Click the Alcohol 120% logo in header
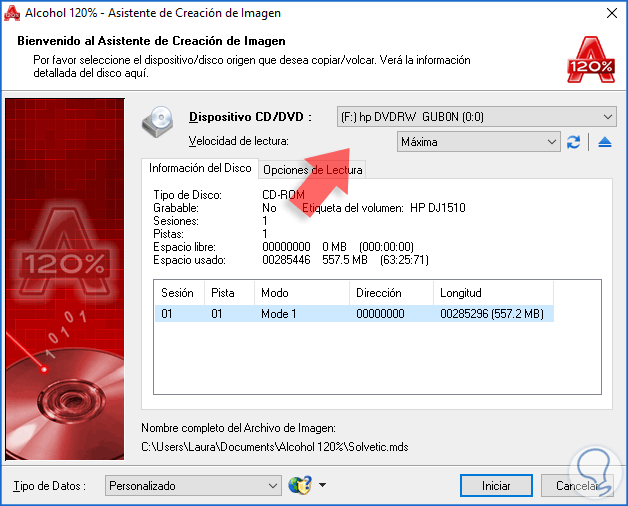Screen dimensions: 628x506 pos(591,60)
